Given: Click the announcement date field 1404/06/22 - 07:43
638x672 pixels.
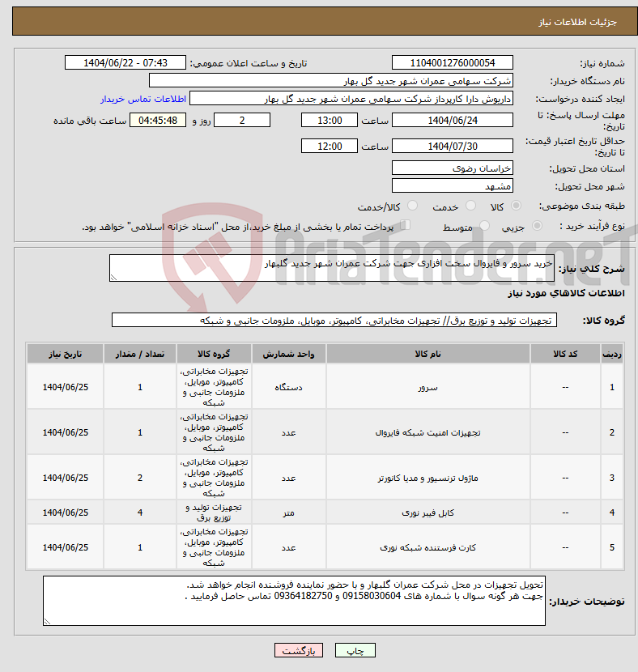Looking at the screenshot, I should tap(125, 62).
